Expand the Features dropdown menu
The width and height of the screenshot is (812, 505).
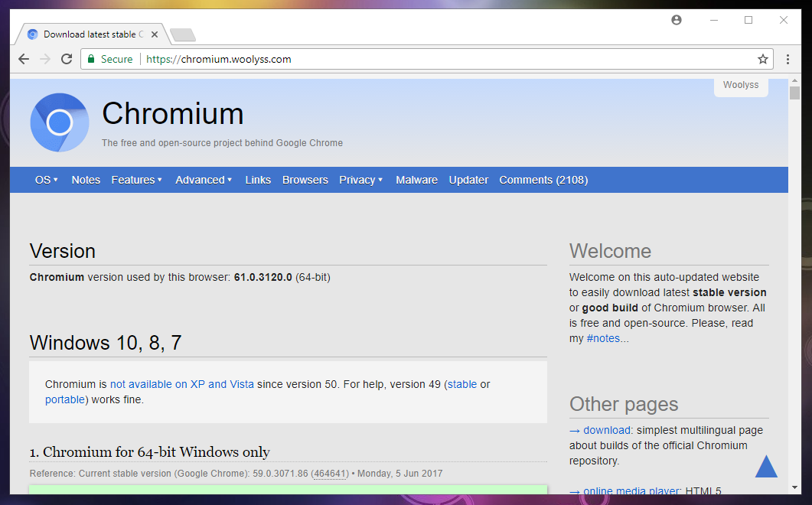[137, 180]
